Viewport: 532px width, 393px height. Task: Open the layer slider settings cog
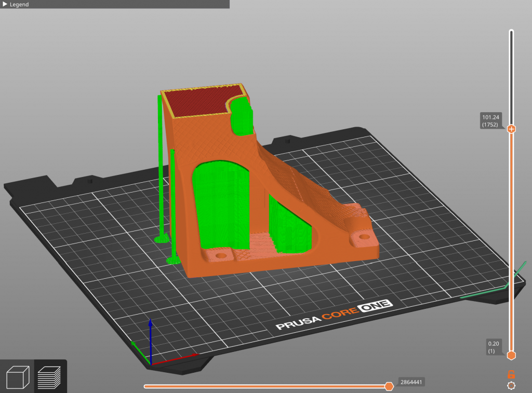(x=511, y=386)
